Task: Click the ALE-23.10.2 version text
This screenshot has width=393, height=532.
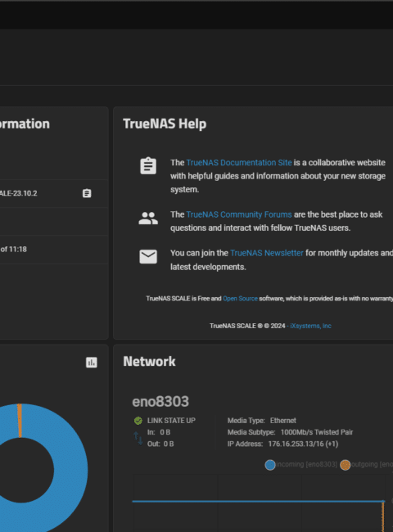Action: point(19,193)
